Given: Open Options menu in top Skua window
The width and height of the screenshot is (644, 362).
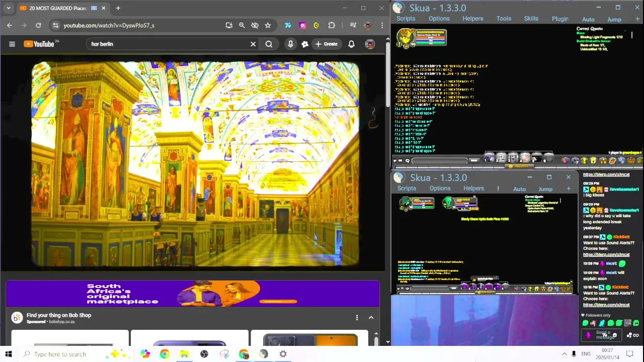Looking at the screenshot, I should click(439, 19).
